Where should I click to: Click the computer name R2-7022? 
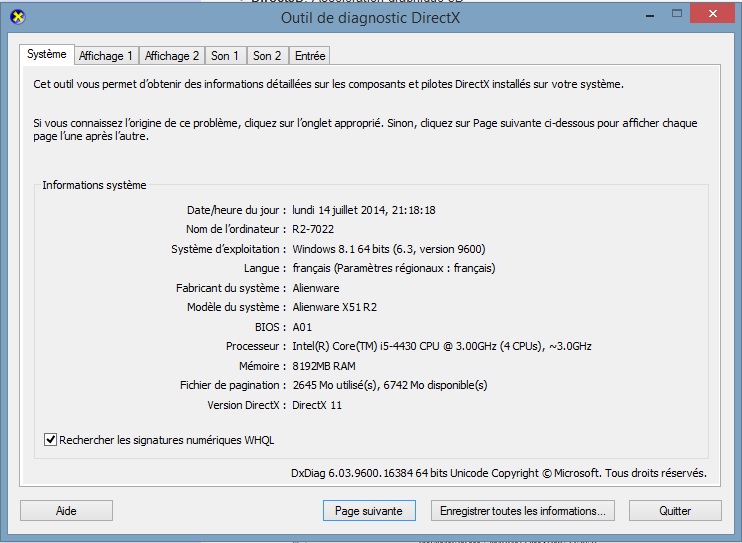coord(313,229)
